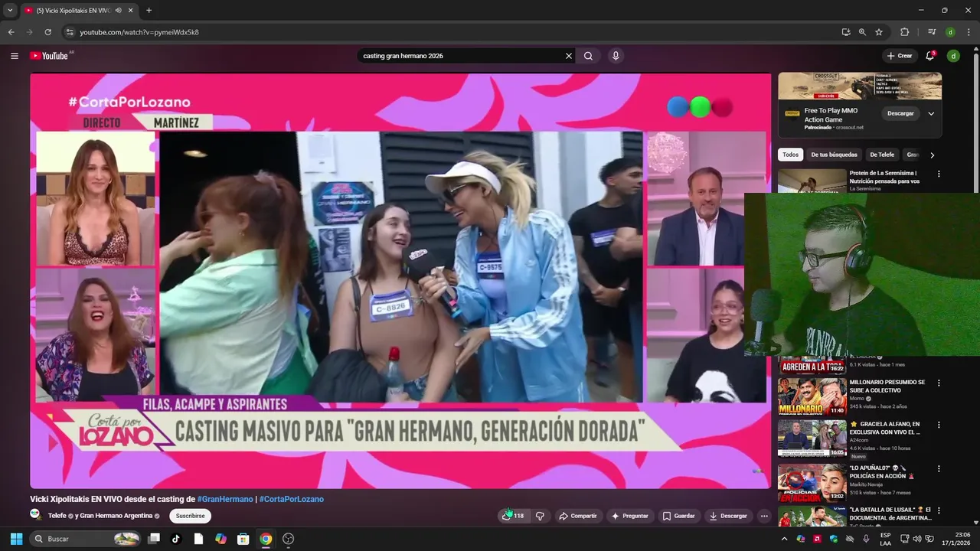Download video with Descargar below player
This screenshot has height=551, width=980.
coord(728,516)
